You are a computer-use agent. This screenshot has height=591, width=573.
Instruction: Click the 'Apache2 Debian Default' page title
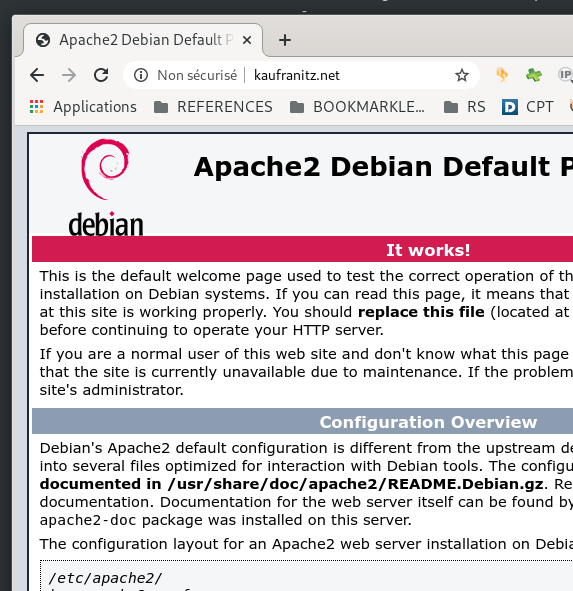tap(383, 167)
